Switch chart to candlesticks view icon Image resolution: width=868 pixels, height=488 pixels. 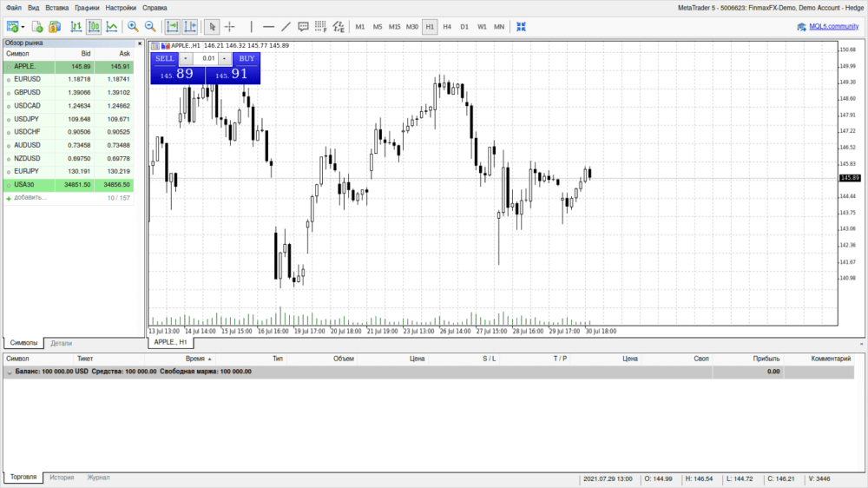(94, 27)
